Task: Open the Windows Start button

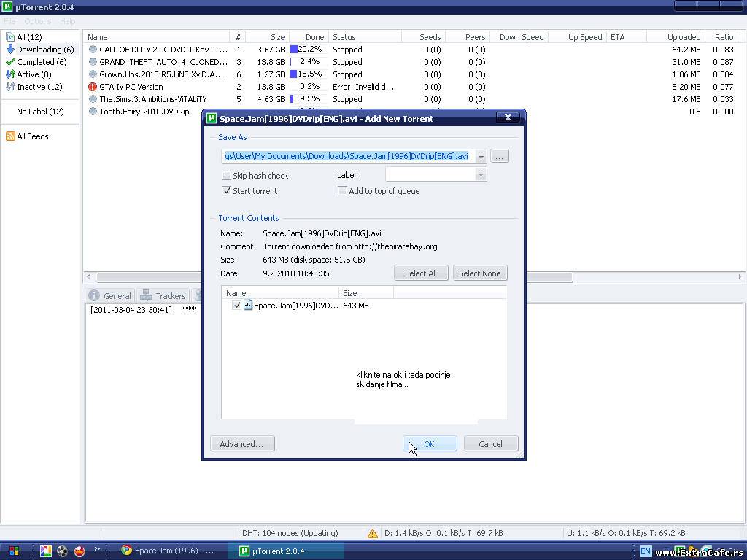Action: pyautogui.click(x=13, y=551)
